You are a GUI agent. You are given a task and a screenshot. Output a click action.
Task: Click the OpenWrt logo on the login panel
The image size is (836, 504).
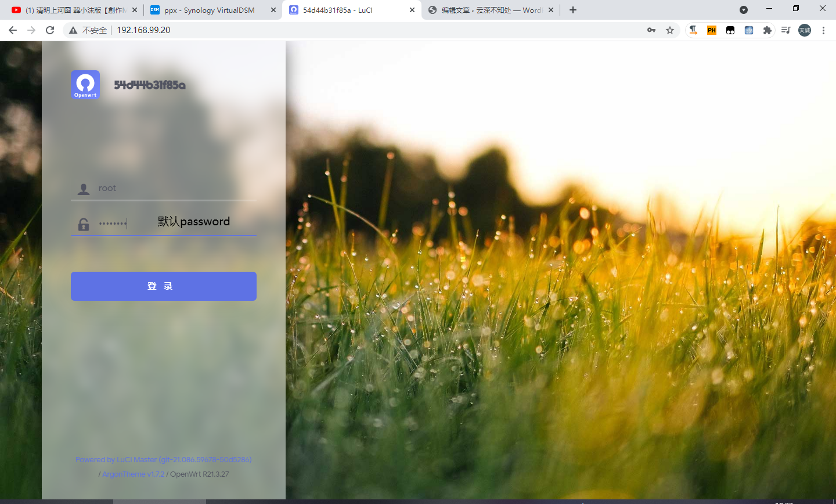click(85, 85)
